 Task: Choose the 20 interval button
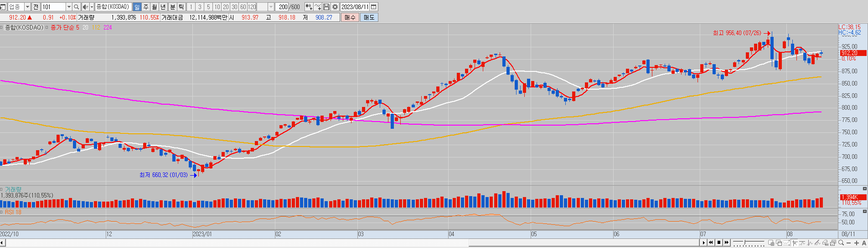click(x=226, y=7)
